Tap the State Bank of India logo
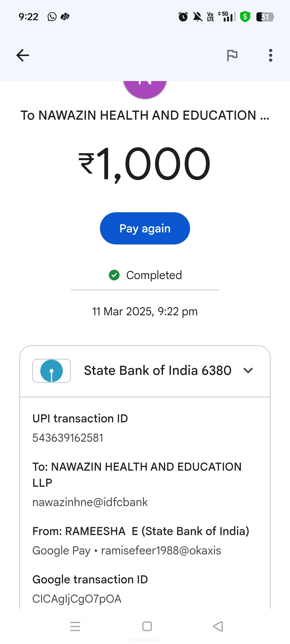 tap(52, 371)
